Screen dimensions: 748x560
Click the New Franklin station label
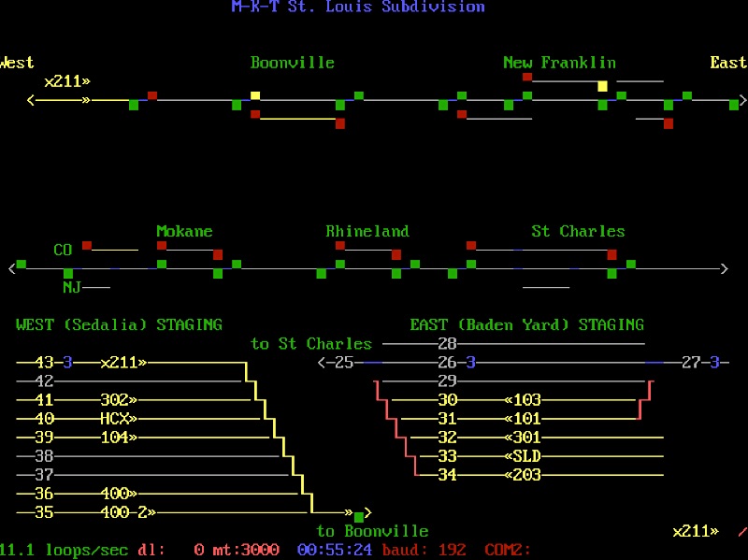[x=559, y=63]
